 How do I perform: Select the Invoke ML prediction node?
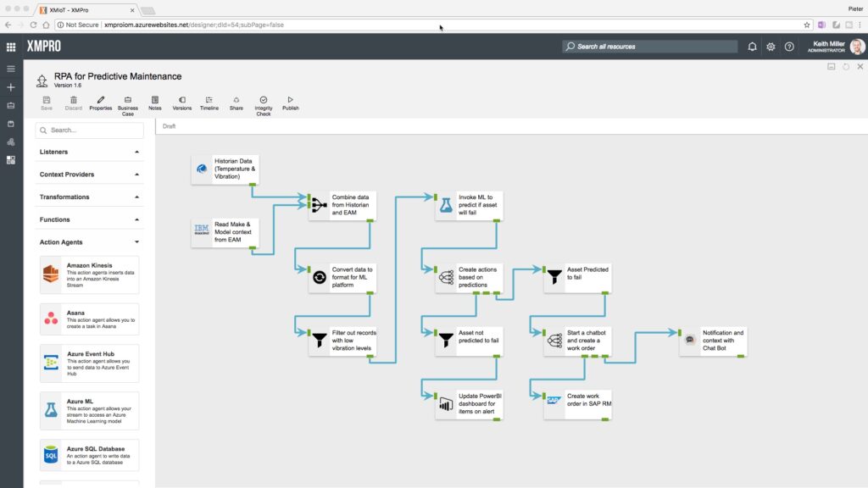[470, 205]
